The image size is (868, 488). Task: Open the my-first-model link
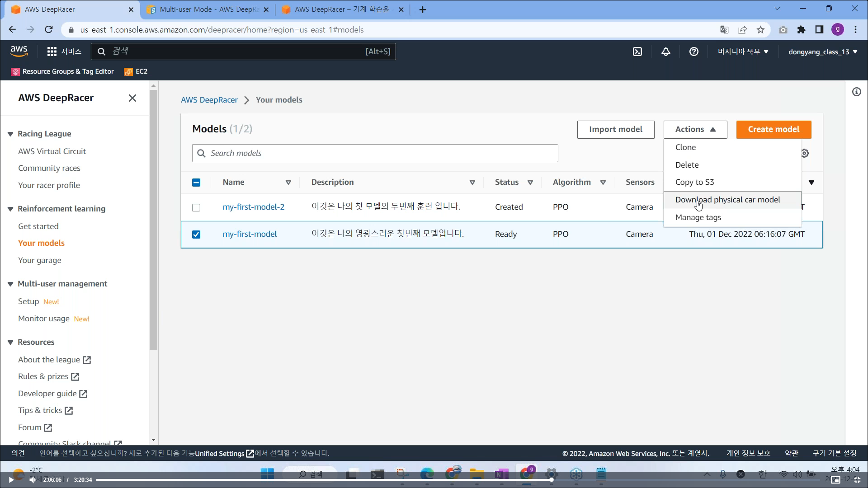tap(250, 234)
